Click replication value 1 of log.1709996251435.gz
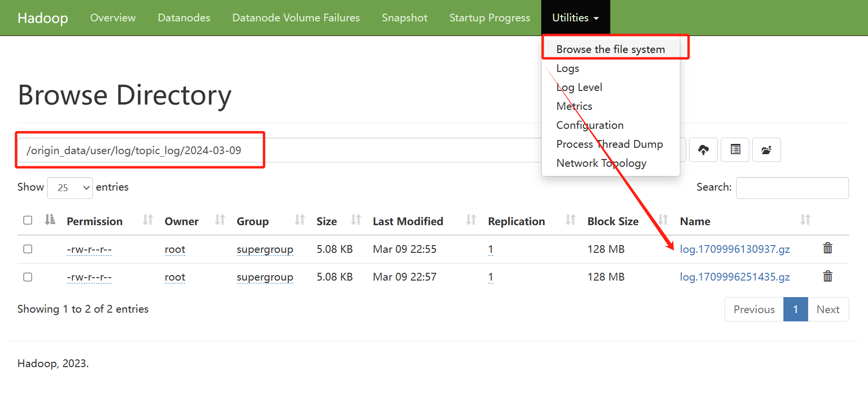Screen dimensions: 868x407 coord(491,277)
